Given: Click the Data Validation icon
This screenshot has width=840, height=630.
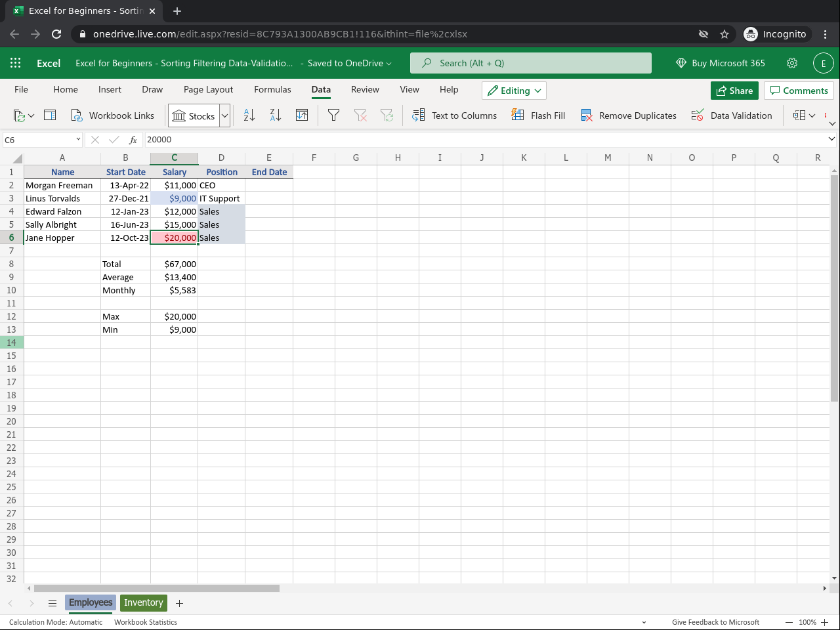Looking at the screenshot, I should pos(698,115).
